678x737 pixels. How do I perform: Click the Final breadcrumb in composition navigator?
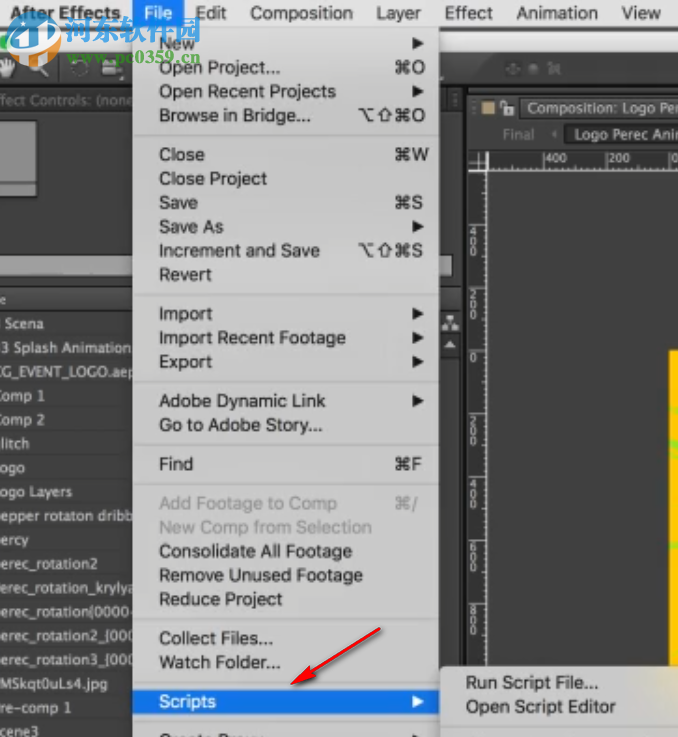pos(518,135)
